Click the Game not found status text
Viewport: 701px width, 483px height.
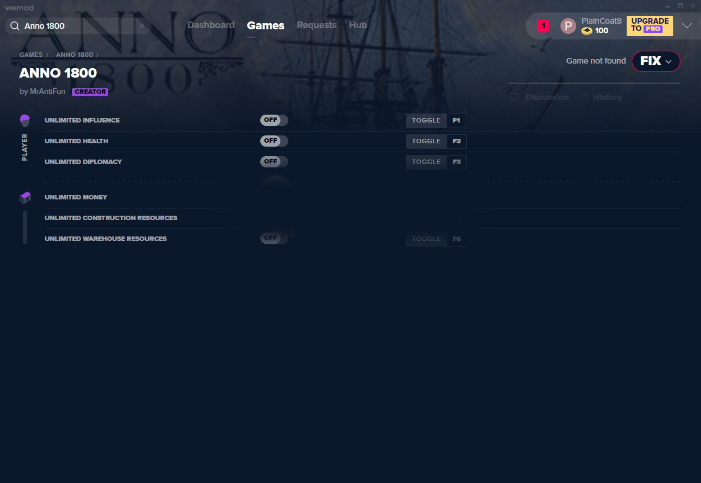[596, 61]
